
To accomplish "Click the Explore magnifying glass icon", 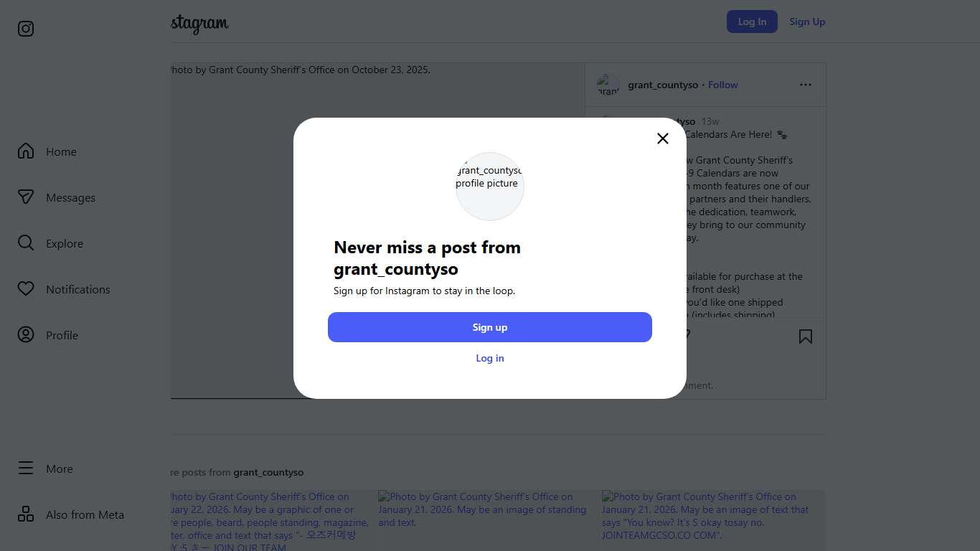I will 26,243.
